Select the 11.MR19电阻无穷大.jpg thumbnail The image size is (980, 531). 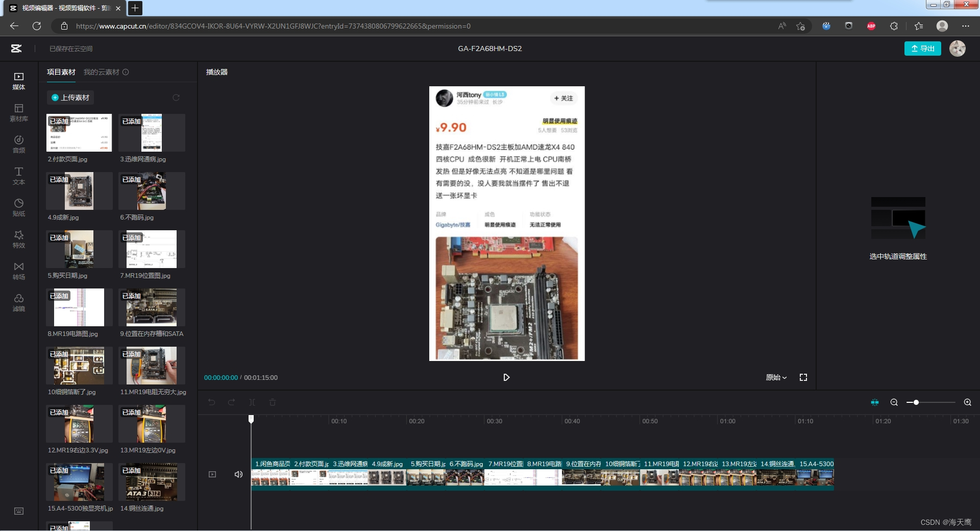click(x=152, y=366)
